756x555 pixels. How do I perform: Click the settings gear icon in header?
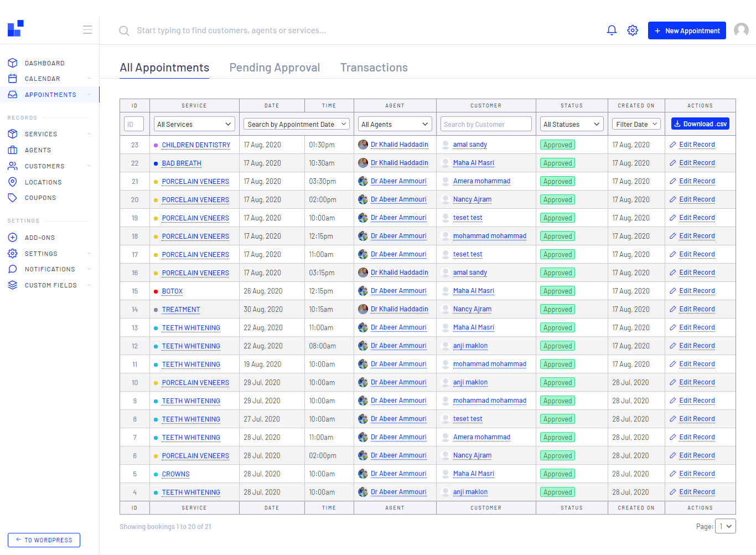[633, 30]
